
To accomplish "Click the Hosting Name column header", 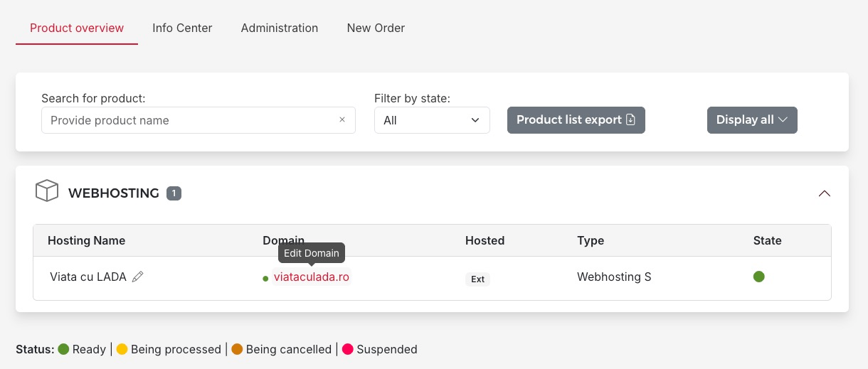I will point(86,240).
